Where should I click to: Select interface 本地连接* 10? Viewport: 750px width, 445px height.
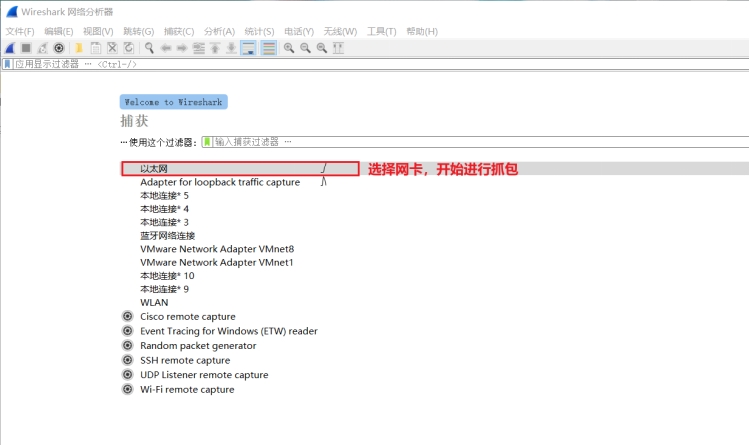click(x=167, y=276)
